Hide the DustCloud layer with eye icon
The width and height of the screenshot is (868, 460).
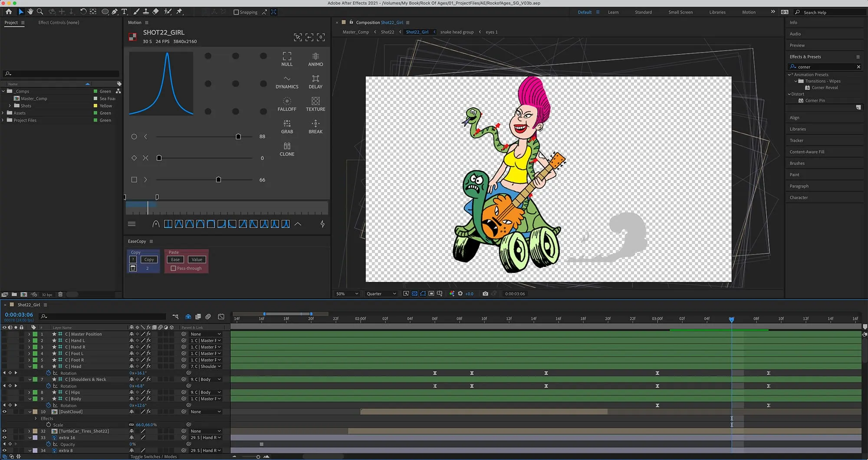pos(4,412)
